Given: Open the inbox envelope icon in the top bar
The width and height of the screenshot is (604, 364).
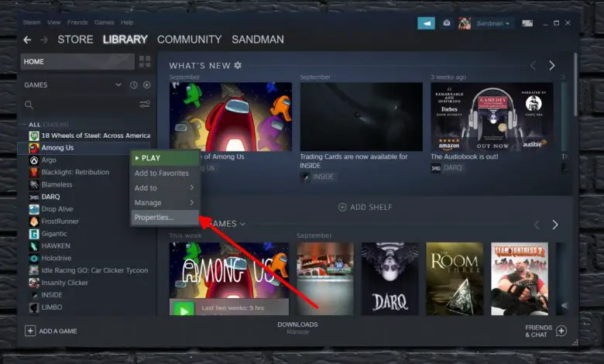Looking at the screenshot, I should (447, 23).
